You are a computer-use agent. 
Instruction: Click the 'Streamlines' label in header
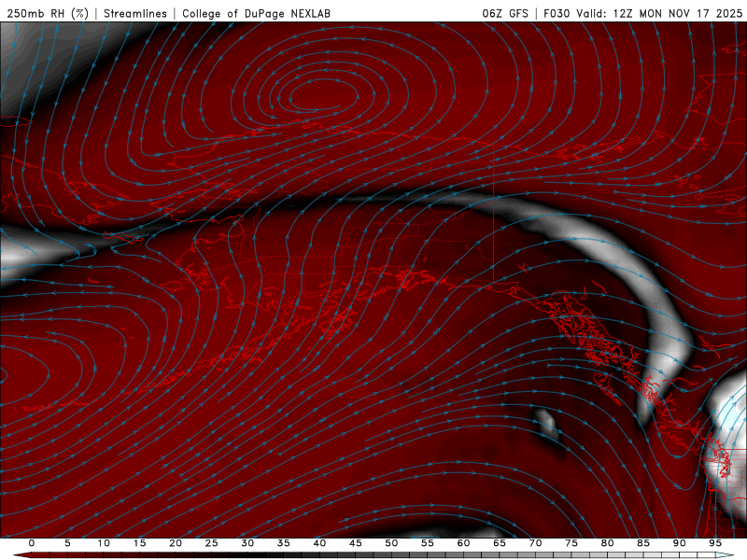pos(135,14)
